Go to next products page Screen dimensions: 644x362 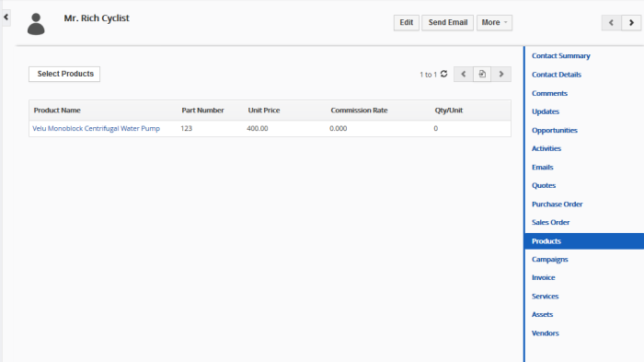[x=501, y=74]
